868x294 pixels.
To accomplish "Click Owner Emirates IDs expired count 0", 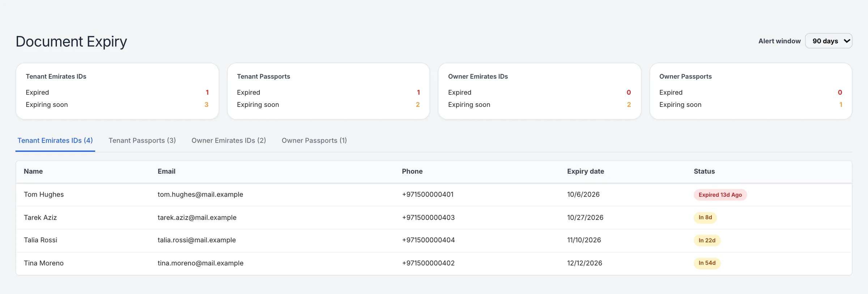I will click(x=629, y=92).
